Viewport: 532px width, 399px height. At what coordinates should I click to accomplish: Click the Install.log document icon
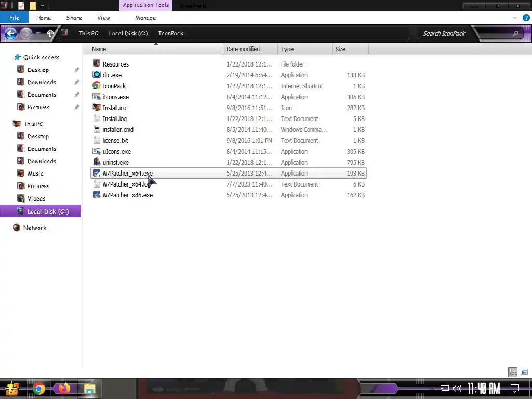click(97, 118)
